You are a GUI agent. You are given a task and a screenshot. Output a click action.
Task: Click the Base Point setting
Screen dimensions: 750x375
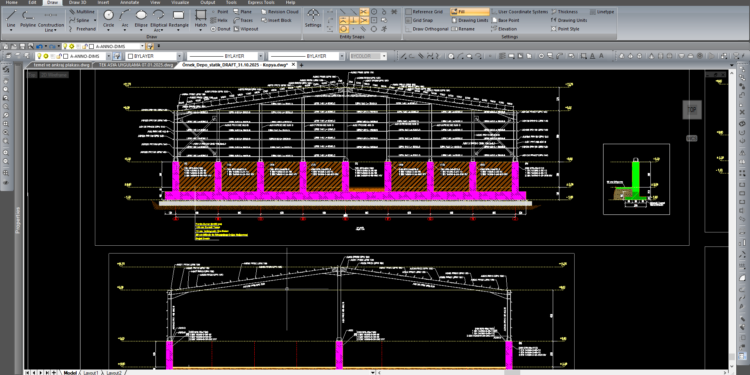coord(505,20)
